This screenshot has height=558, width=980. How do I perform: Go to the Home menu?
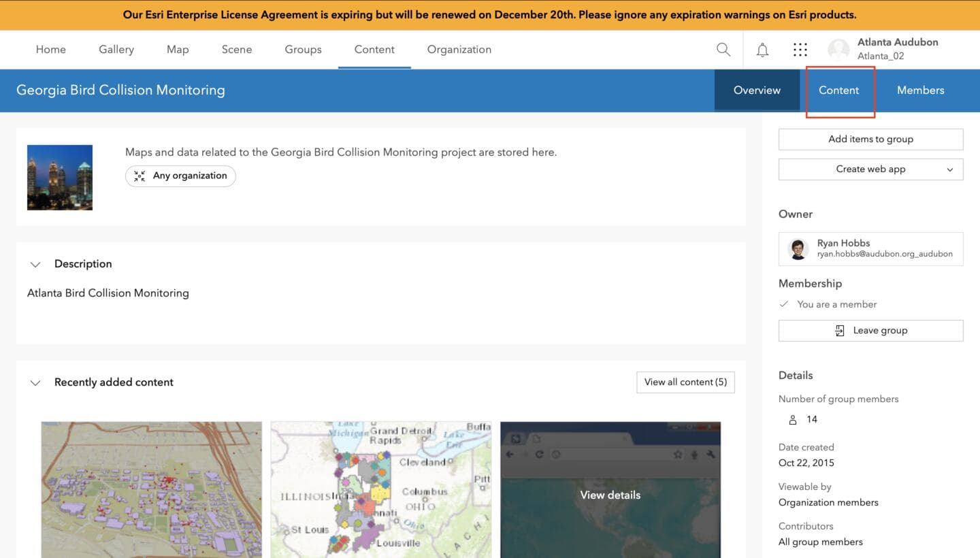pyautogui.click(x=51, y=50)
